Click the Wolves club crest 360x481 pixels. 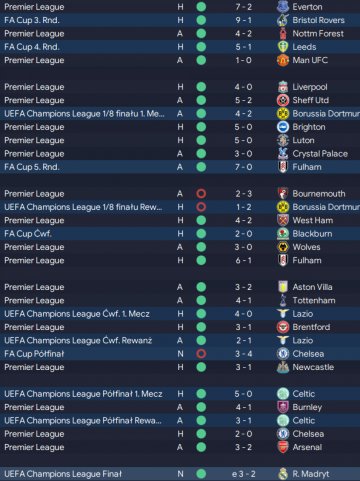283,247
